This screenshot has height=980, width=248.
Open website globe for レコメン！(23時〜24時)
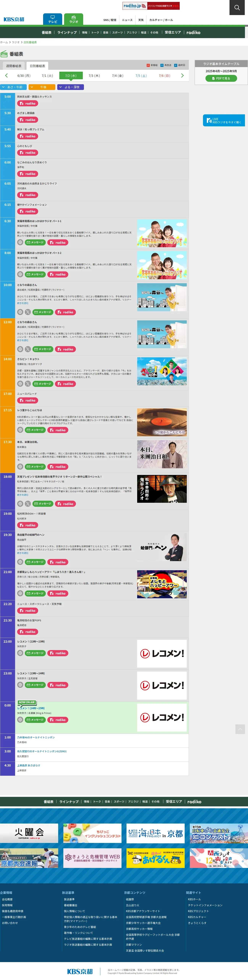click(x=20, y=685)
